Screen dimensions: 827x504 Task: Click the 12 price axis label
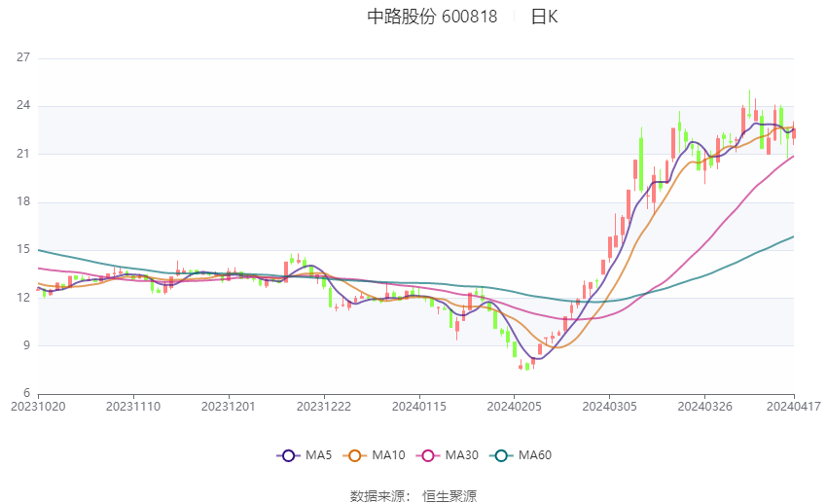[x=23, y=298]
